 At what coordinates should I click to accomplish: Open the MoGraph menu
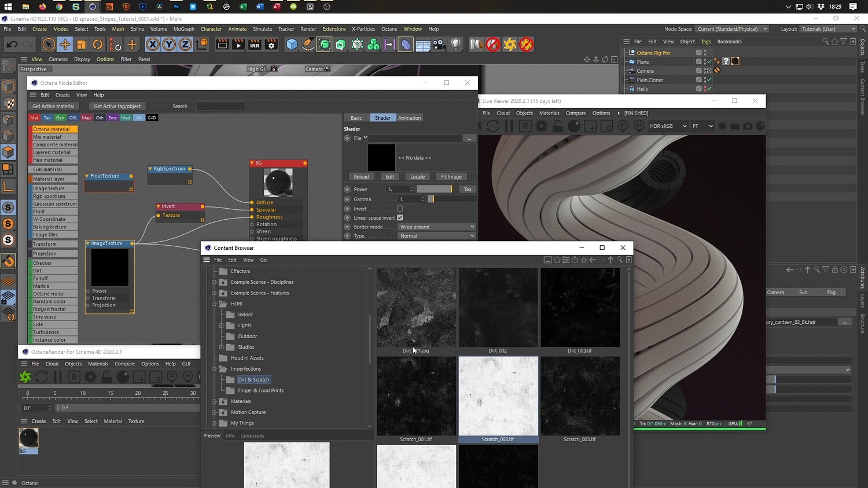(x=183, y=29)
